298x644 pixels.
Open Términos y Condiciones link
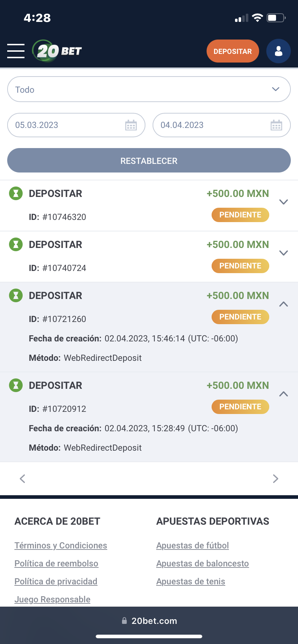(x=61, y=546)
